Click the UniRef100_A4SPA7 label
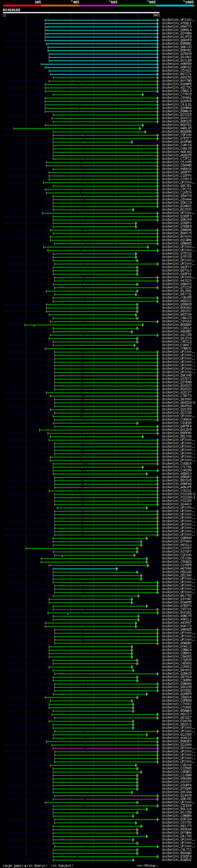Viewport: 197px width, 868px height. point(177,623)
